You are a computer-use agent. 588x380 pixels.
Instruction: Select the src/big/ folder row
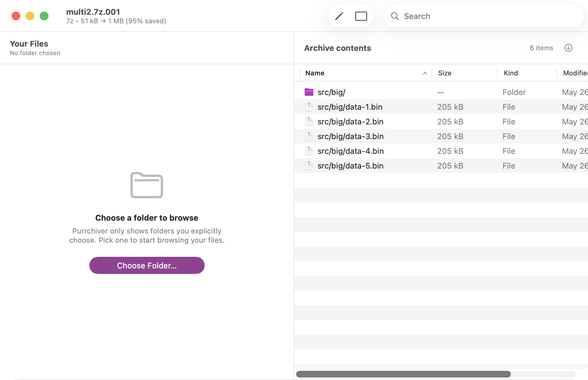point(441,92)
